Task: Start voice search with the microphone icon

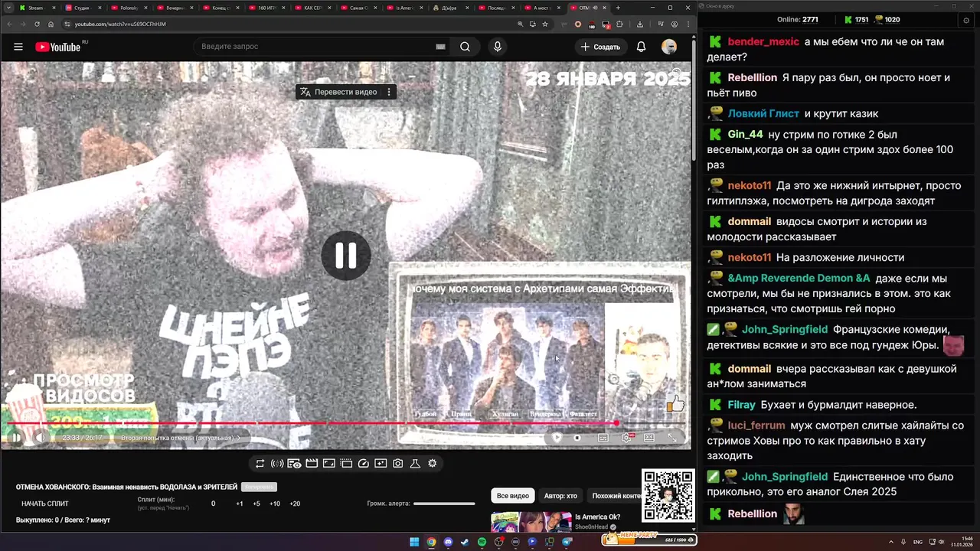Action: pyautogui.click(x=498, y=47)
